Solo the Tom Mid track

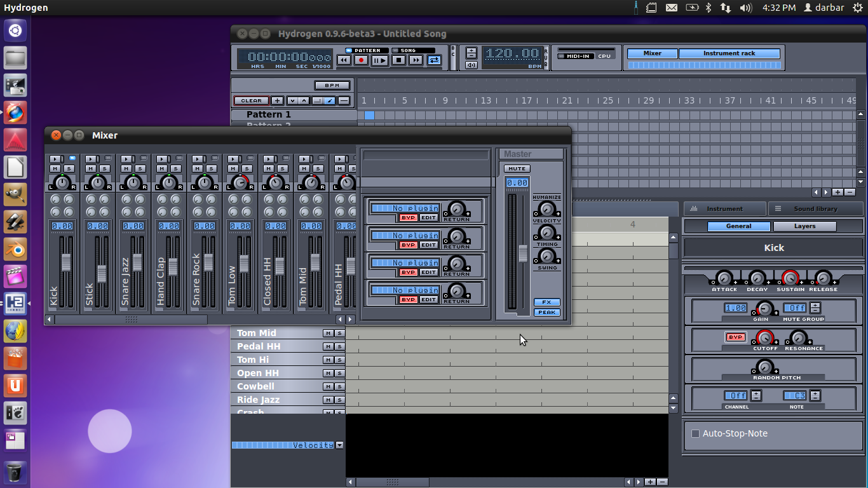pyautogui.click(x=340, y=333)
